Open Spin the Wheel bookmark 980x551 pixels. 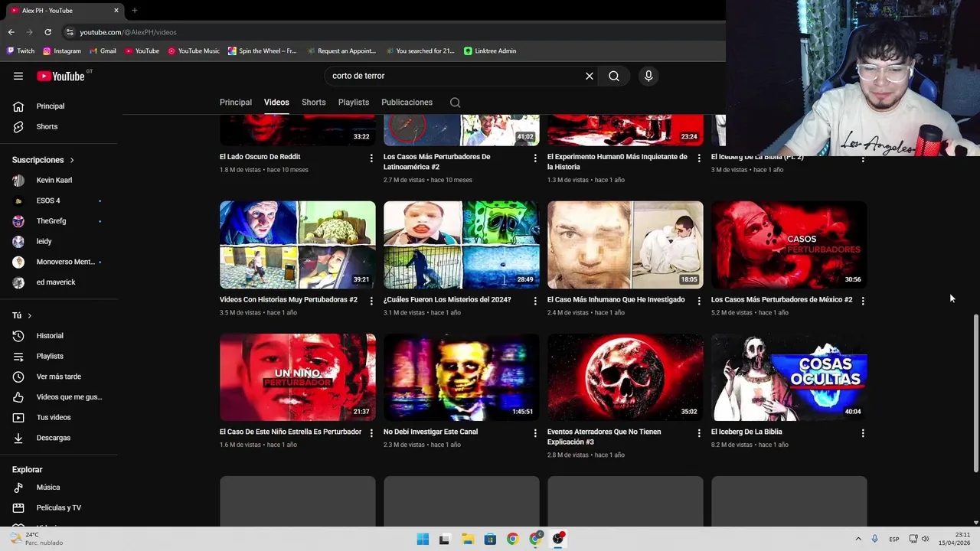coord(263,51)
